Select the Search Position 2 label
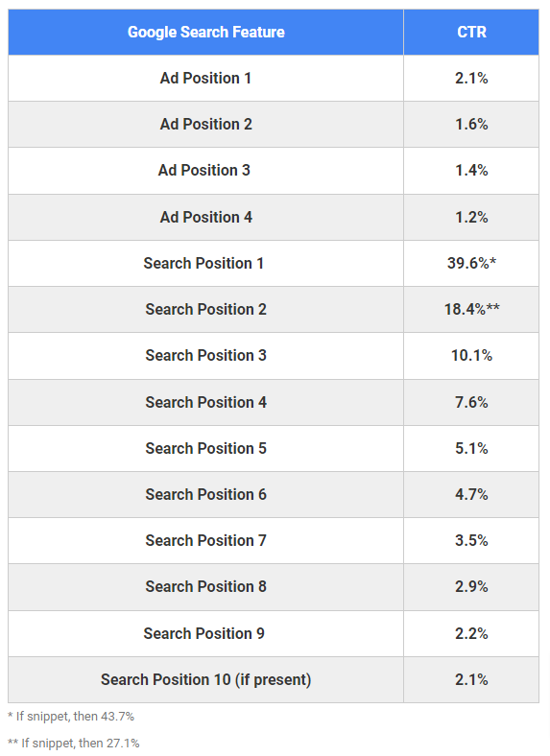This screenshot has height=756, width=550. click(x=206, y=309)
